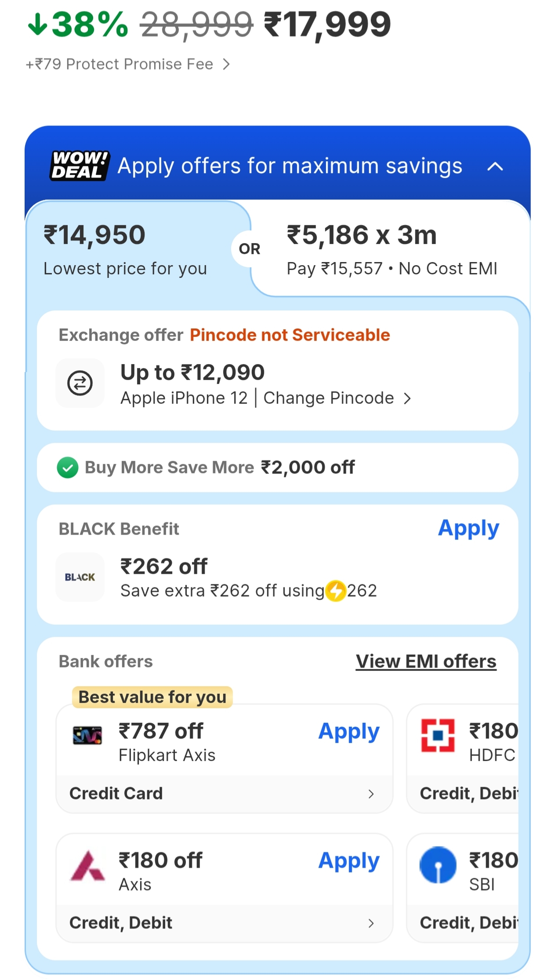Open the View EMI offers link
The height and width of the screenshot is (980, 555).
pos(426,661)
